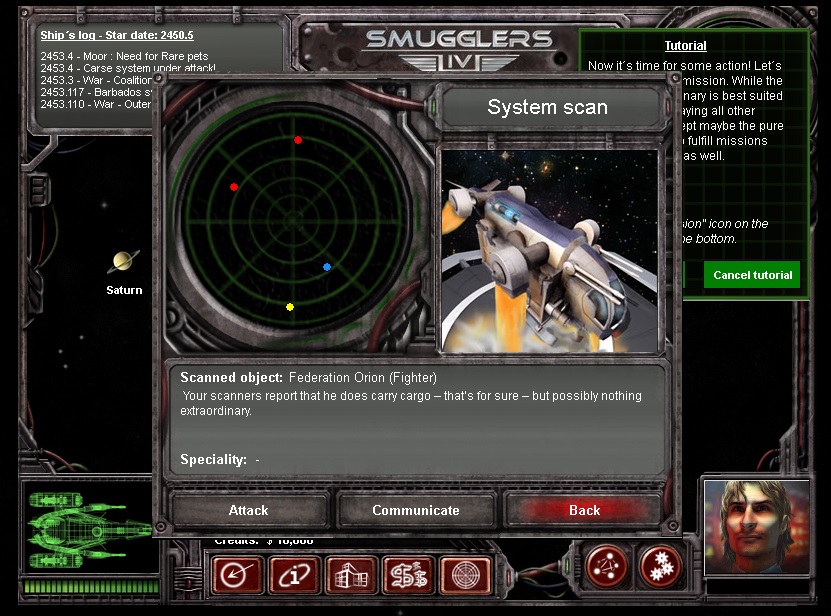The width and height of the screenshot is (831, 616).
Task: Open the navigation compass icon
Action: (237, 575)
